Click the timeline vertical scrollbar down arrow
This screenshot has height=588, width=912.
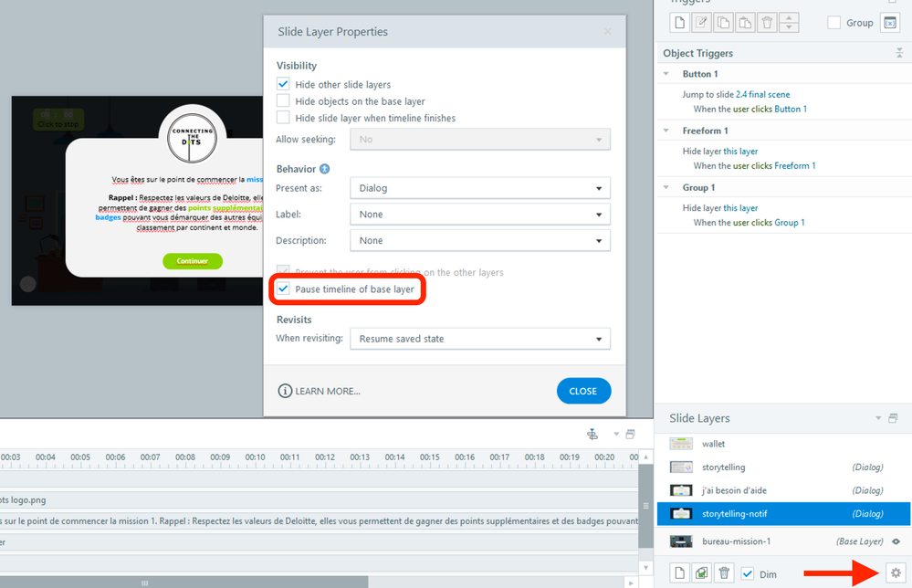click(645, 568)
